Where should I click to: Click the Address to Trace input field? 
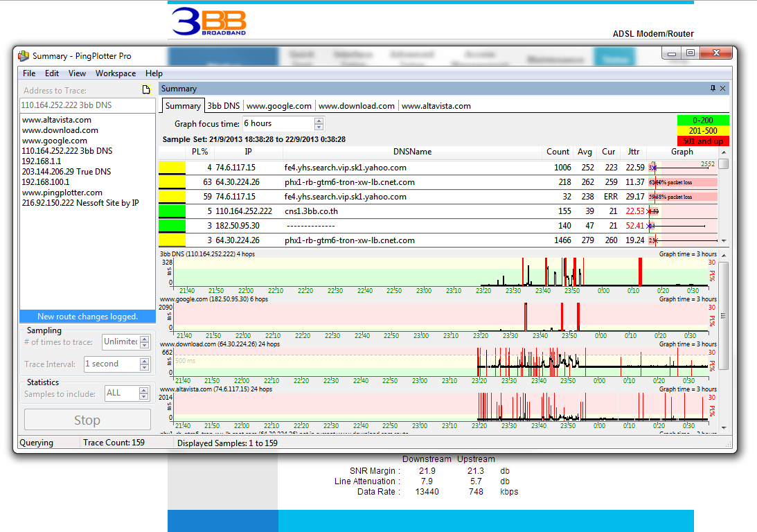click(x=87, y=105)
